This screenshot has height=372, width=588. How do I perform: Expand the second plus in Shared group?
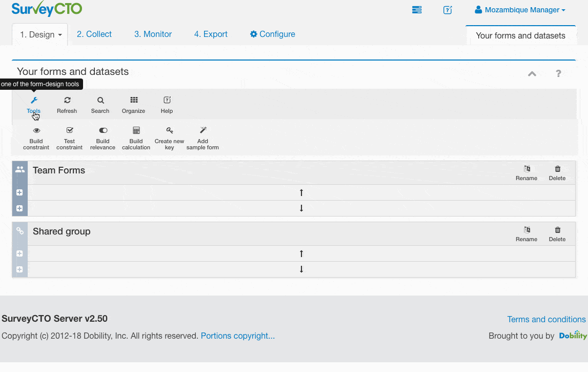(x=19, y=269)
